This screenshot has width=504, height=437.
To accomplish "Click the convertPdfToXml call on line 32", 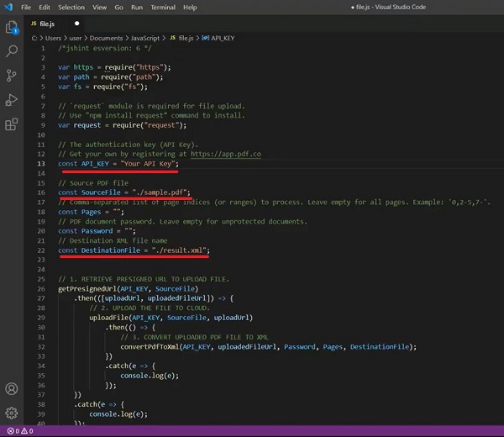I will 150,346.
